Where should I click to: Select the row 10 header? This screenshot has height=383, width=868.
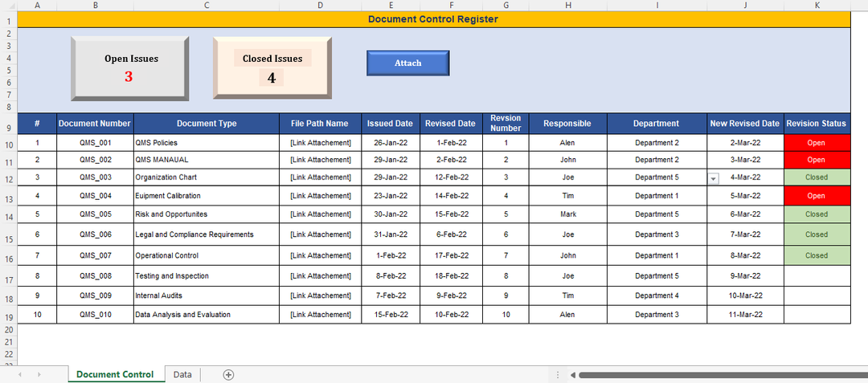click(8, 145)
